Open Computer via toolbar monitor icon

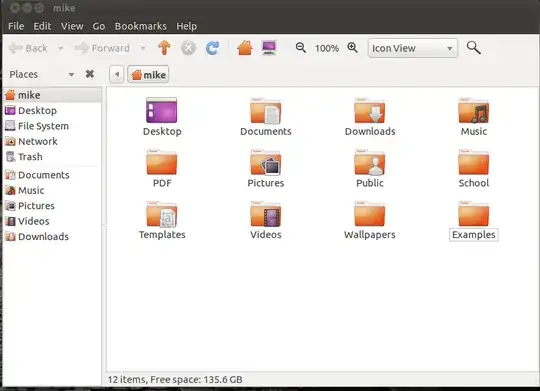point(269,48)
